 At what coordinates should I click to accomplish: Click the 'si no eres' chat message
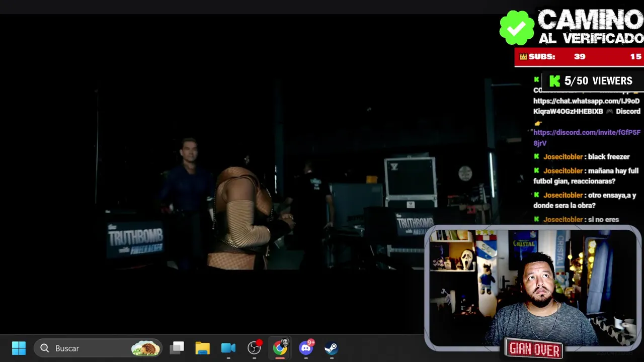pyautogui.click(x=577, y=220)
